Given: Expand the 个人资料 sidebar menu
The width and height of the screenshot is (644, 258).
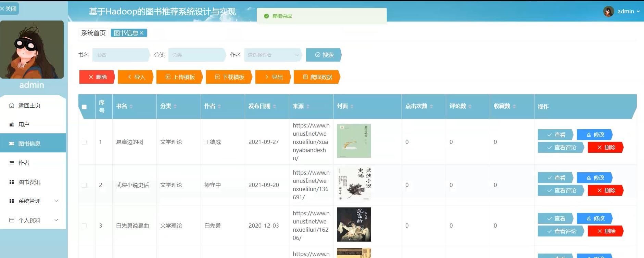Looking at the screenshot, I should point(56,220).
